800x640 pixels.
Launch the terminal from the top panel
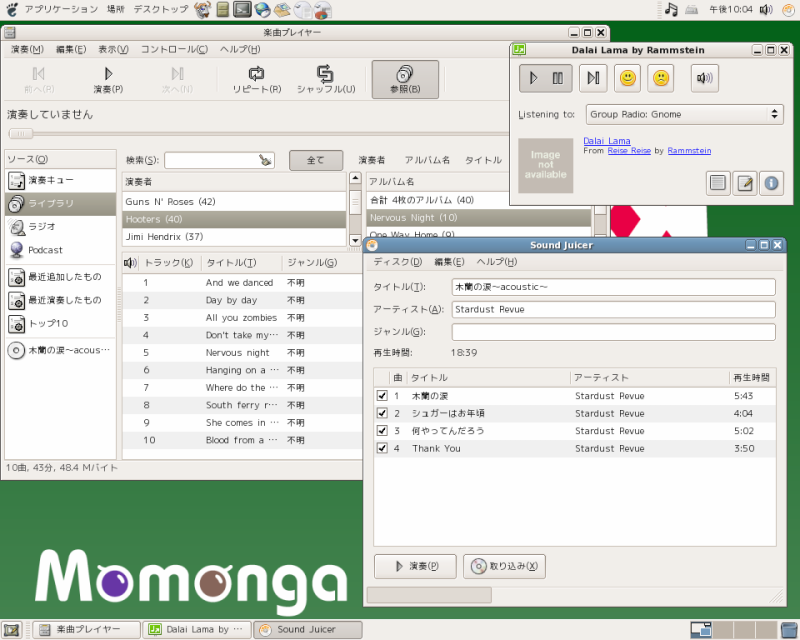(242, 9)
